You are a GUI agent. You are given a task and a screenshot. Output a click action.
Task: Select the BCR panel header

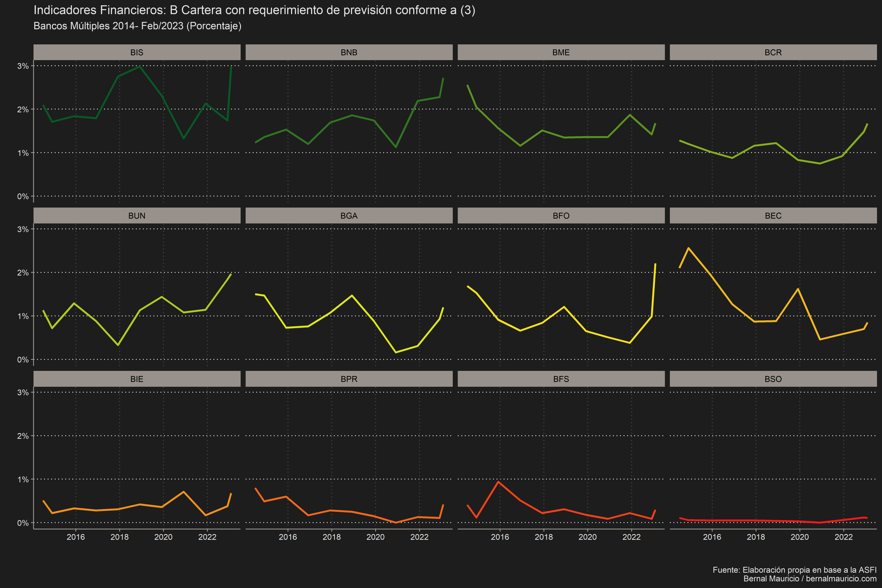pos(773,52)
